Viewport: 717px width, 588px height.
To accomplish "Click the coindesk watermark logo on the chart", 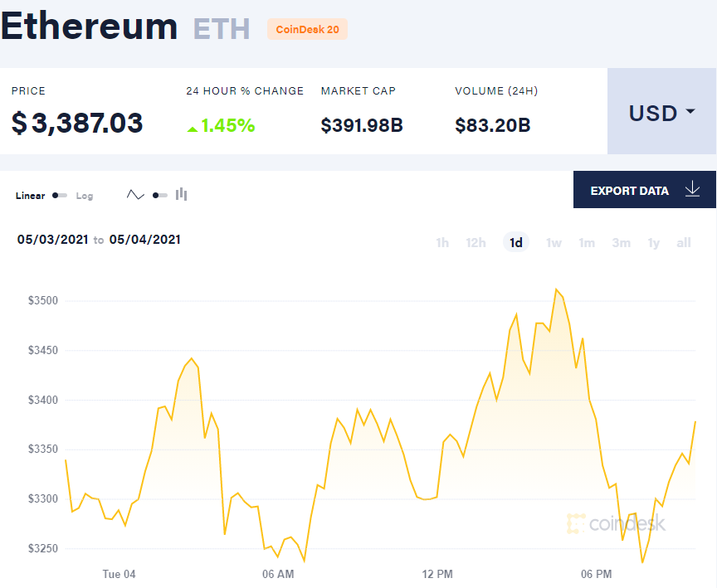I will point(615,524).
